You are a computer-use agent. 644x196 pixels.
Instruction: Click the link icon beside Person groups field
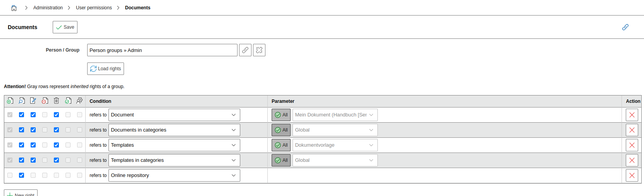coord(245,50)
